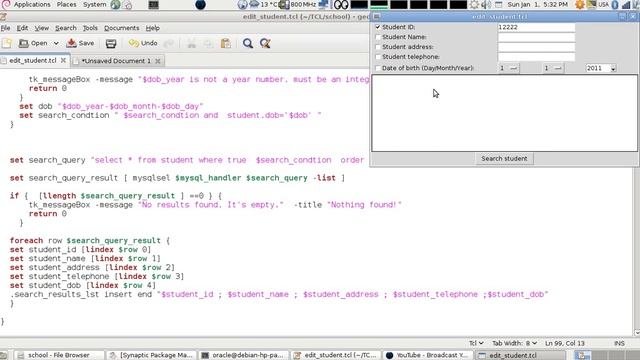Save the edit_student.tcl file
The image size is (640, 360).
tap(80, 43)
